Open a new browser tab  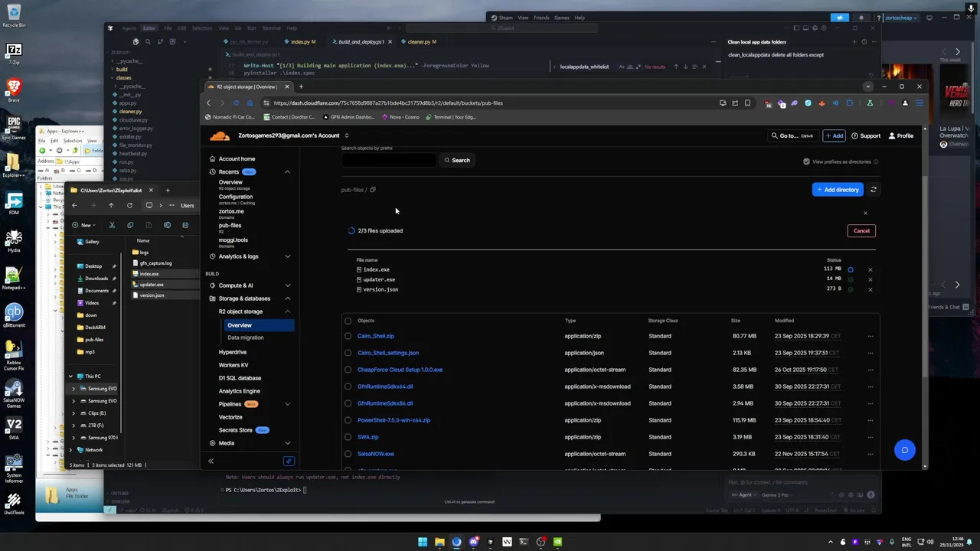pos(301,86)
